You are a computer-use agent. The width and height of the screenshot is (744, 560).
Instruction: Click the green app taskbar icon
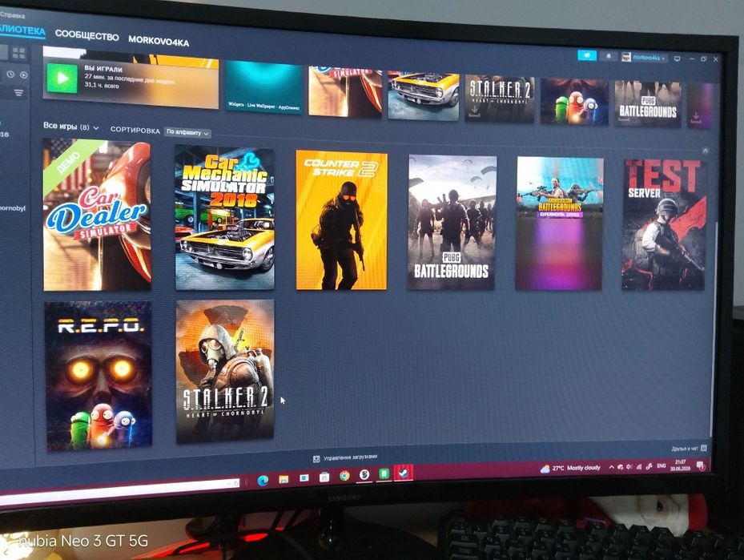tap(384, 473)
